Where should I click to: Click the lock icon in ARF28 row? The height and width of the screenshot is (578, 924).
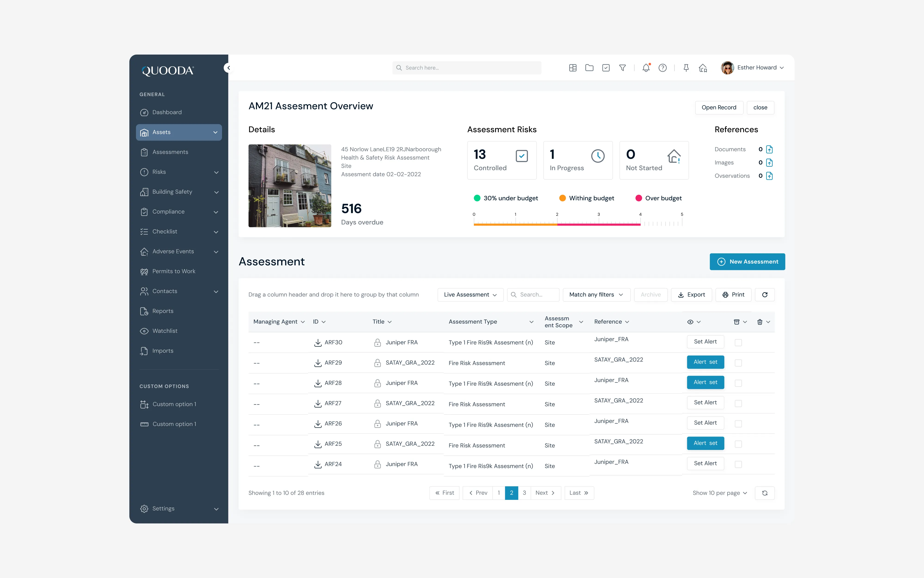378,383
